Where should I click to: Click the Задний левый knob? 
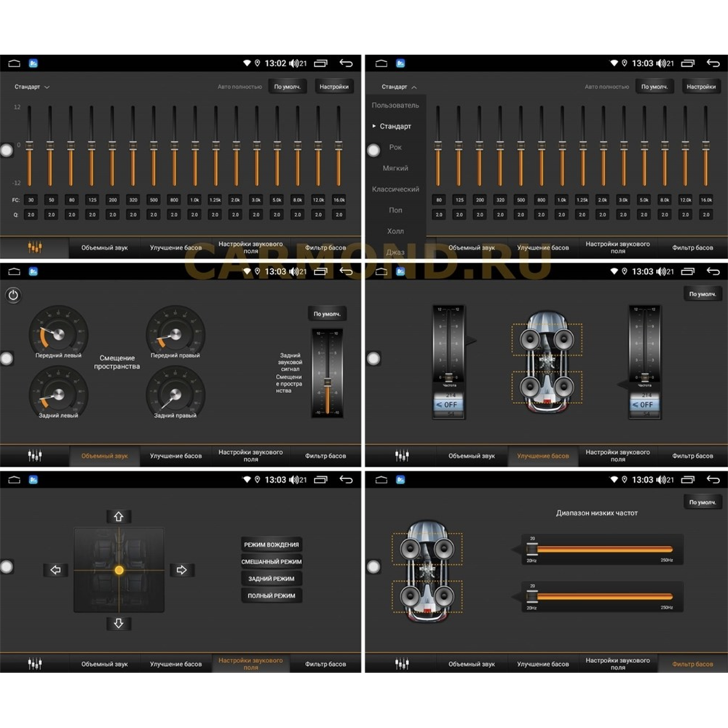click(58, 395)
